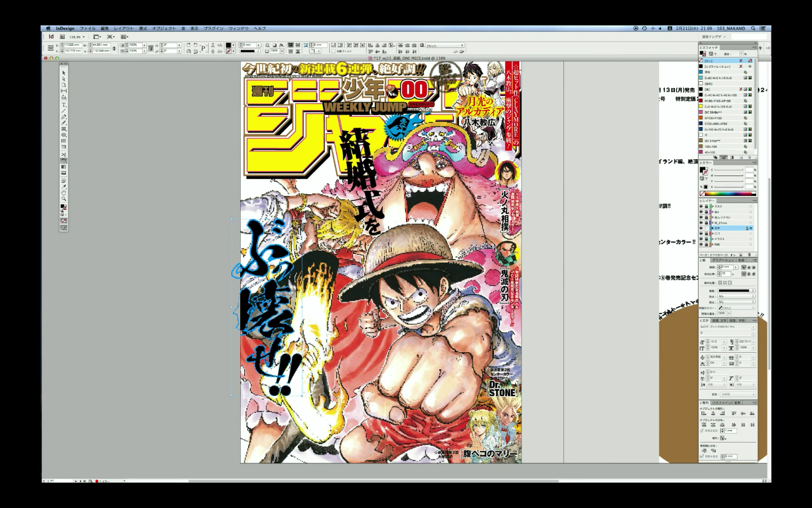Open the zoom percentage dropdown showing 138.3%
The width and height of the screenshot is (812, 508).
coord(84,36)
